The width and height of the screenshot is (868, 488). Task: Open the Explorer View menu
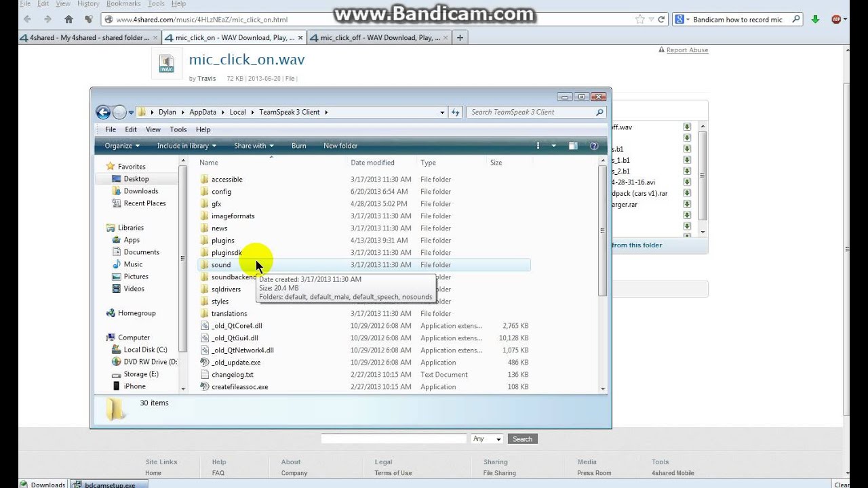153,129
